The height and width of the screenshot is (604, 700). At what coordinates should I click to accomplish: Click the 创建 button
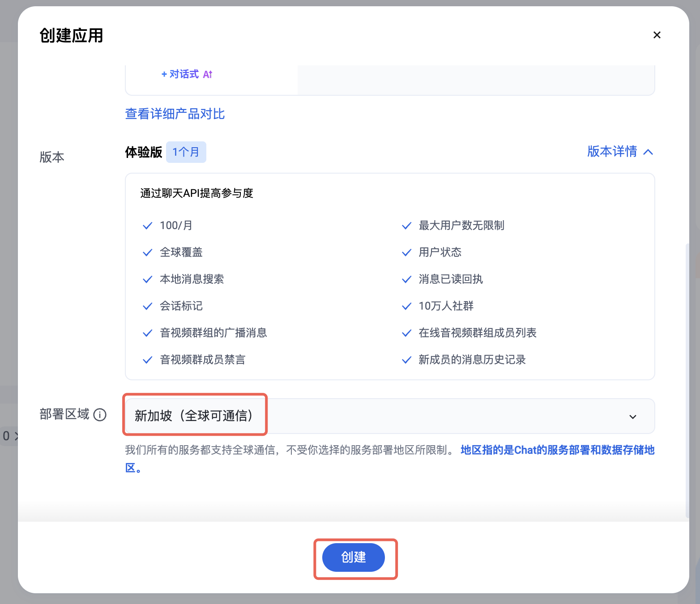[354, 557]
